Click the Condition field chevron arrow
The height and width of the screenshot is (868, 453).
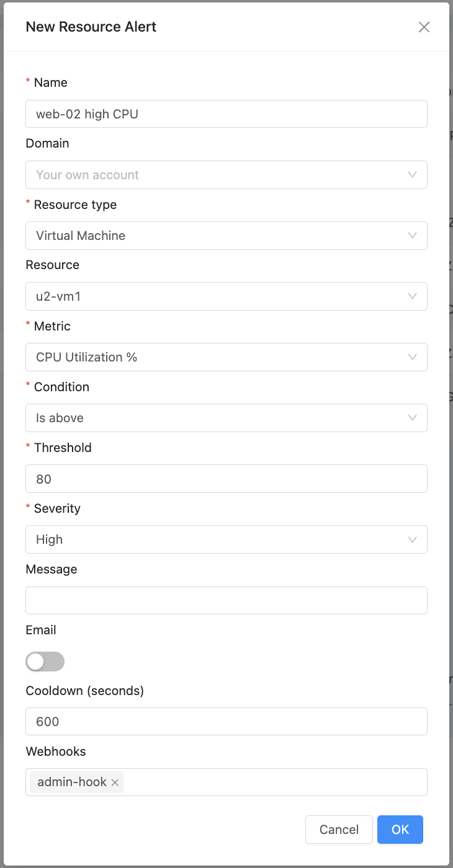(412, 418)
